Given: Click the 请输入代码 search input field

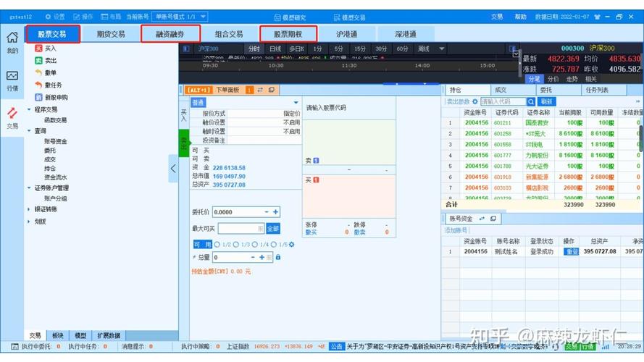Looking at the screenshot, I should pos(503,101).
